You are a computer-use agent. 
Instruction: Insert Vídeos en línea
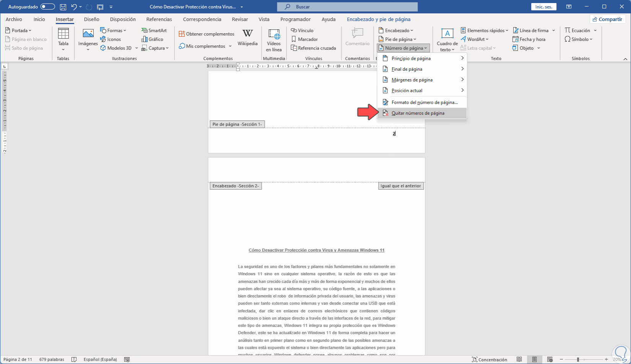[x=274, y=39]
